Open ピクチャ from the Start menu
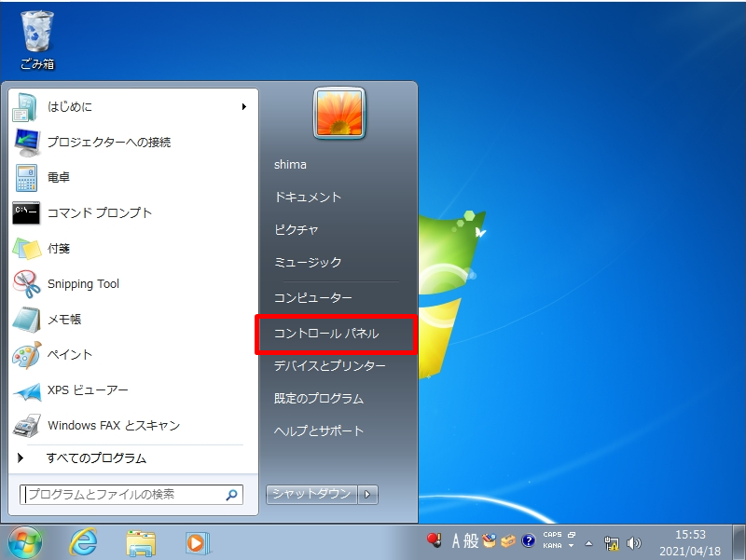746x560 pixels. pyautogui.click(x=296, y=230)
